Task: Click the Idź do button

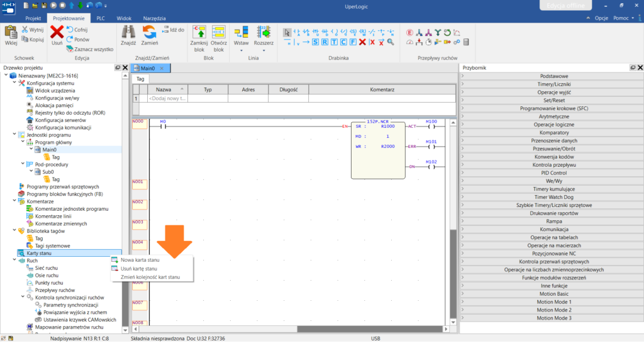Action: (174, 30)
